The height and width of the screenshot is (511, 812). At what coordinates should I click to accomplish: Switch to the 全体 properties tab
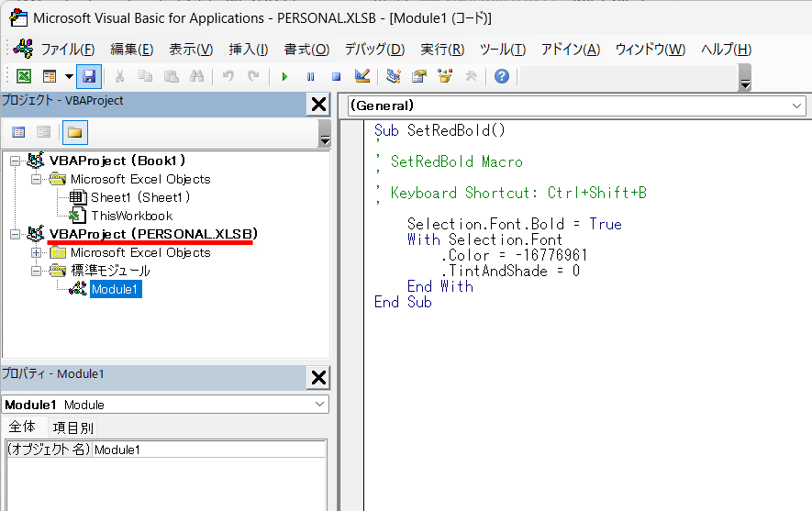(22, 428)
